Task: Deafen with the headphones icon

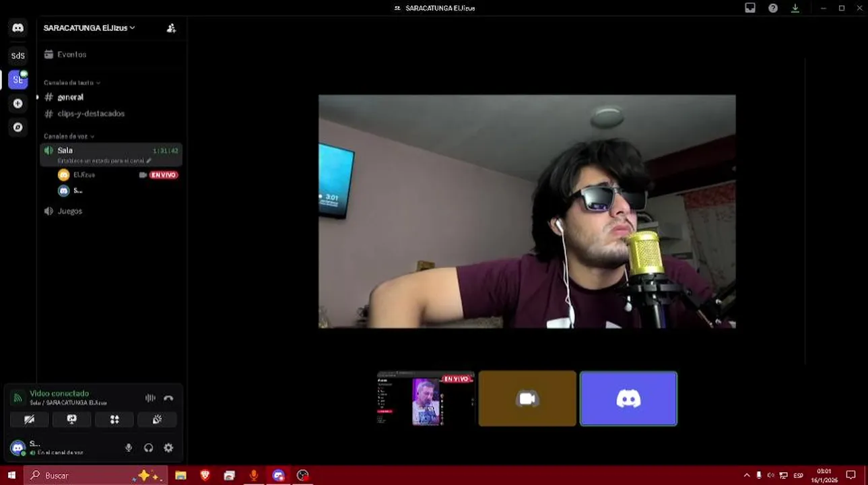Action: pos(149,448)
